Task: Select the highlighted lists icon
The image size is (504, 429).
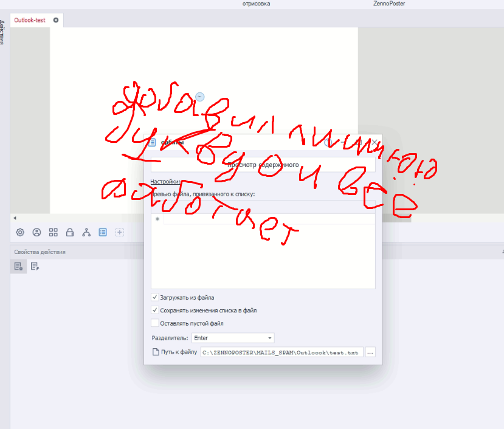Action: [x=103, y=232]
